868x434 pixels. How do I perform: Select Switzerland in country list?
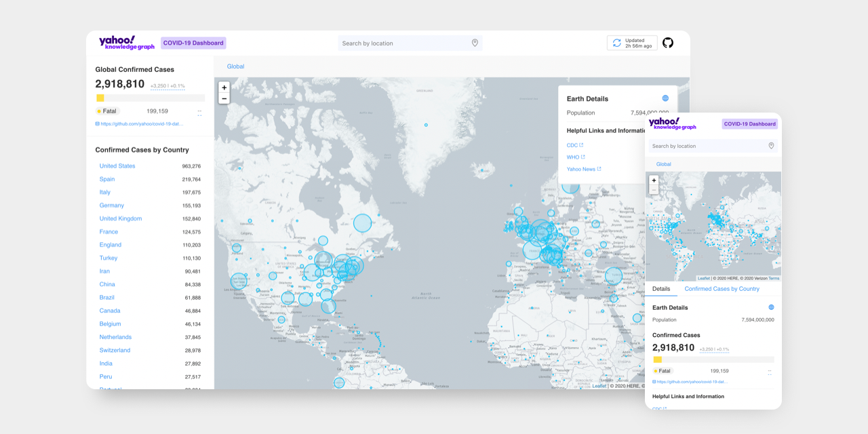coord(115,350)
